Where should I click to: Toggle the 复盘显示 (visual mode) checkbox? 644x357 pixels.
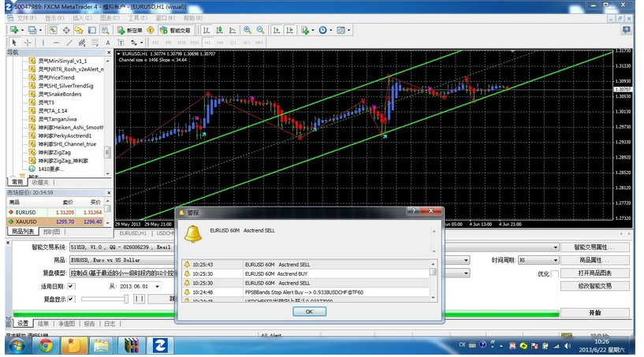[x=72, y=299]
